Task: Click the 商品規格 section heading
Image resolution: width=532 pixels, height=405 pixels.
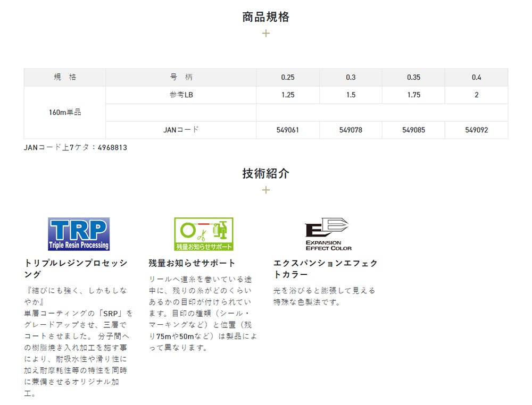Action: (x=266, y=17)
